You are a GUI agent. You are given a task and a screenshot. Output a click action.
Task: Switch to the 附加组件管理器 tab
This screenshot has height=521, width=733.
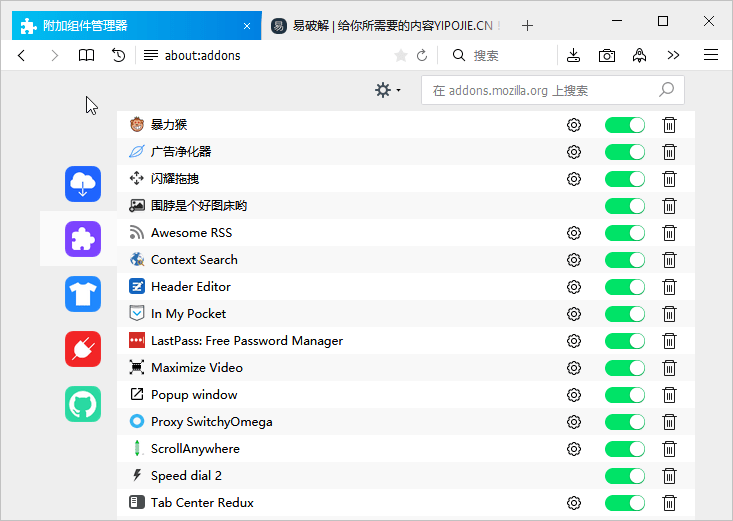(x=137, y=26)
